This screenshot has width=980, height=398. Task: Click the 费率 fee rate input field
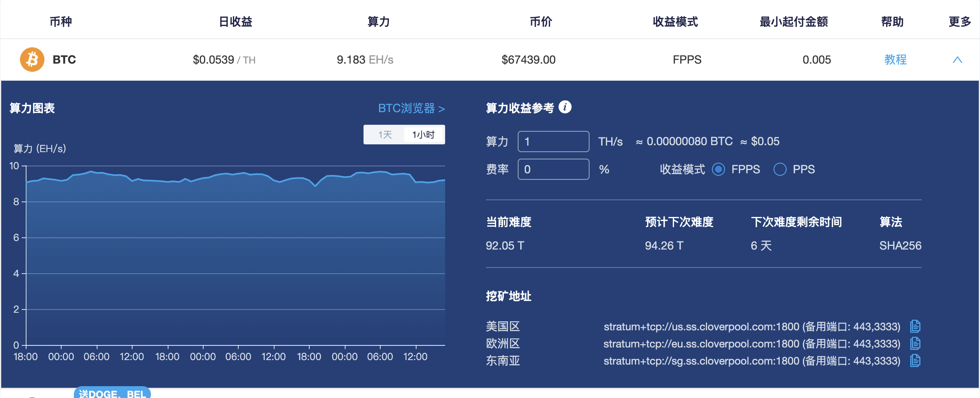553,169
